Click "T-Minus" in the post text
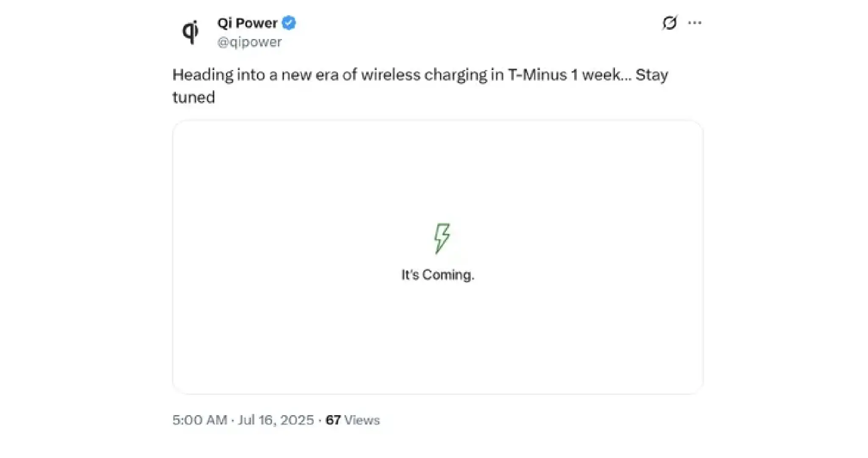The image size is (868, 458). click(537, 75)
